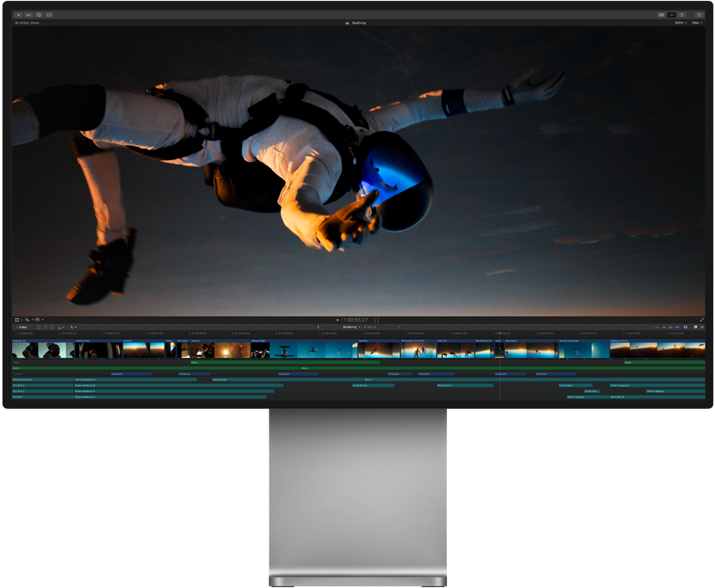Open the Transform tool popup below the viewer
Image resolution: width=715 pixels, height=588 pixels.
[x=18, y=320]
